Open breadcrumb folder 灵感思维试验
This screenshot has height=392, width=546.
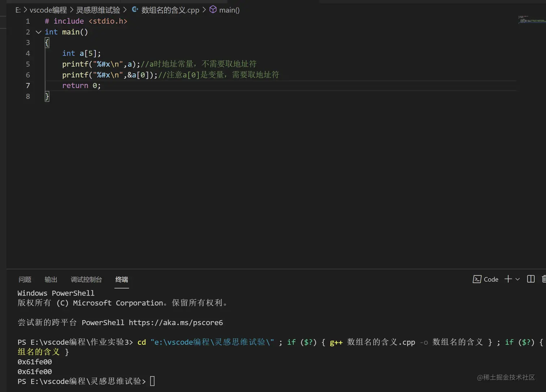point(98,10)
